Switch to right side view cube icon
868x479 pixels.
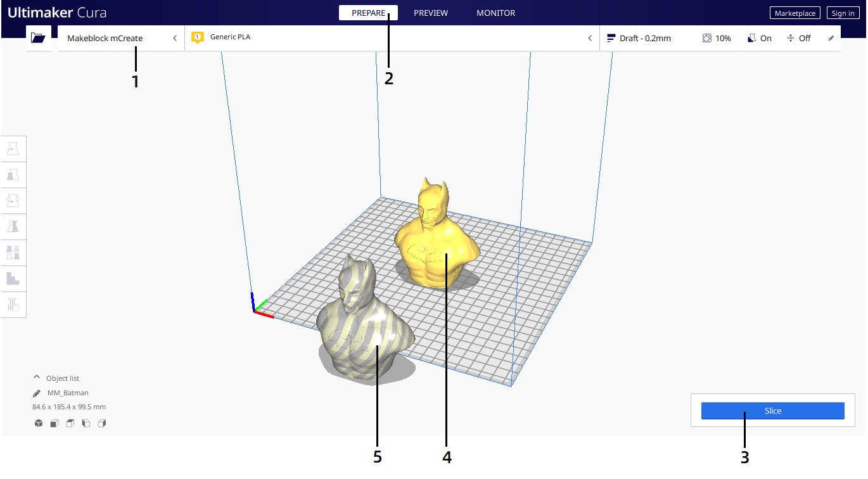(102, 423)
